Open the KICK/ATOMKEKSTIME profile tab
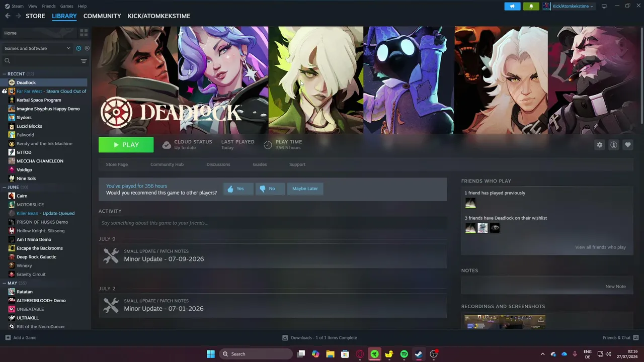 (159, 16)
